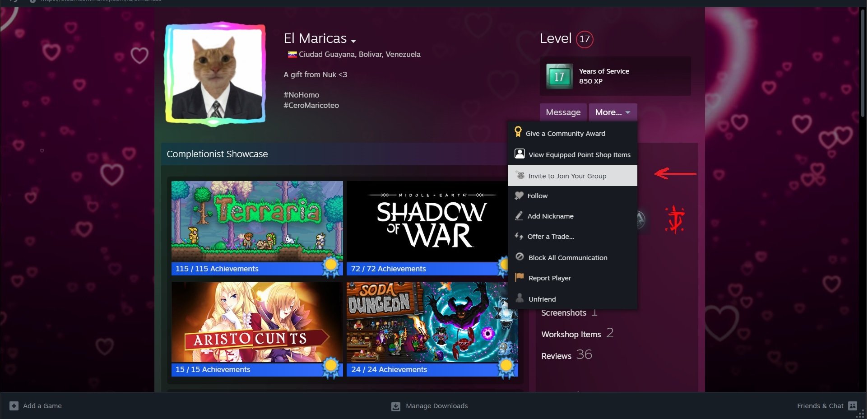This screenshot has height=419, width=868.
Task: View the Workshop Items link
Action: (571, 334)
